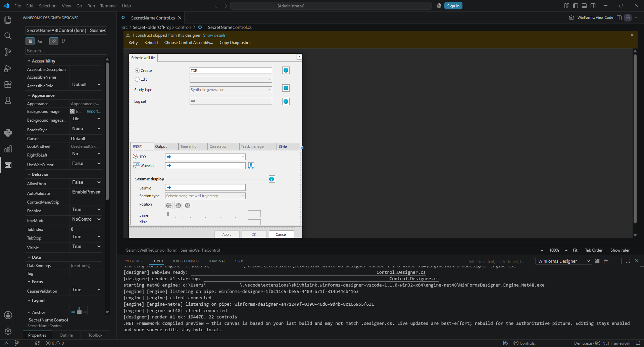
Task: Click the Rebuild button
Action: (x=151, y=43)
